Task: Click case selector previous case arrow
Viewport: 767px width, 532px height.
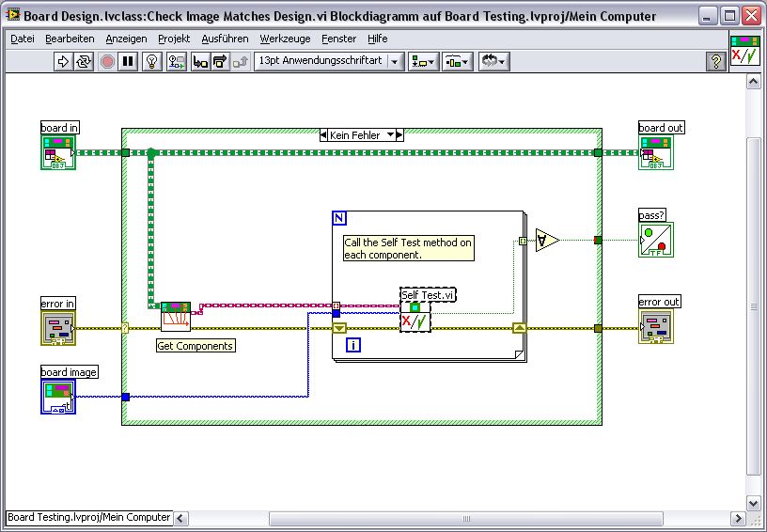Action: coord(323,135)
